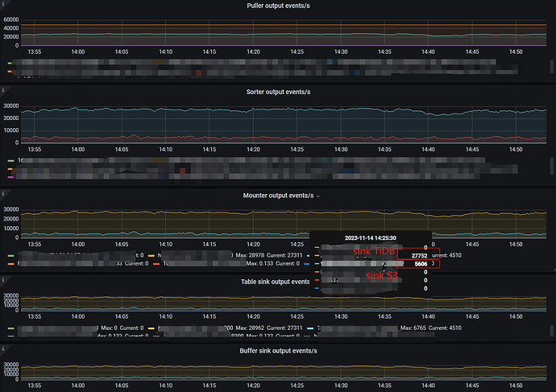Open info icon on Sorter output panel
The height and width of the screenshot is (392, 556).
(x=3, y=90)
